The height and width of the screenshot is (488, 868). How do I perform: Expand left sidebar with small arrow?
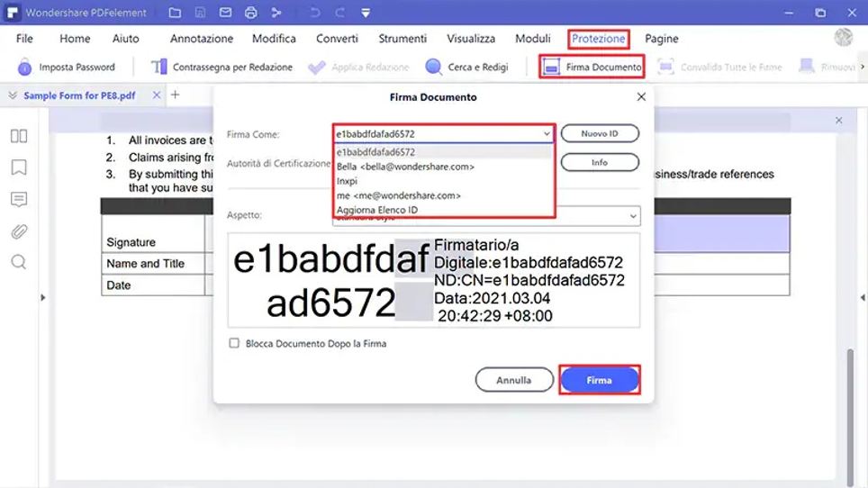pos(43,298)
